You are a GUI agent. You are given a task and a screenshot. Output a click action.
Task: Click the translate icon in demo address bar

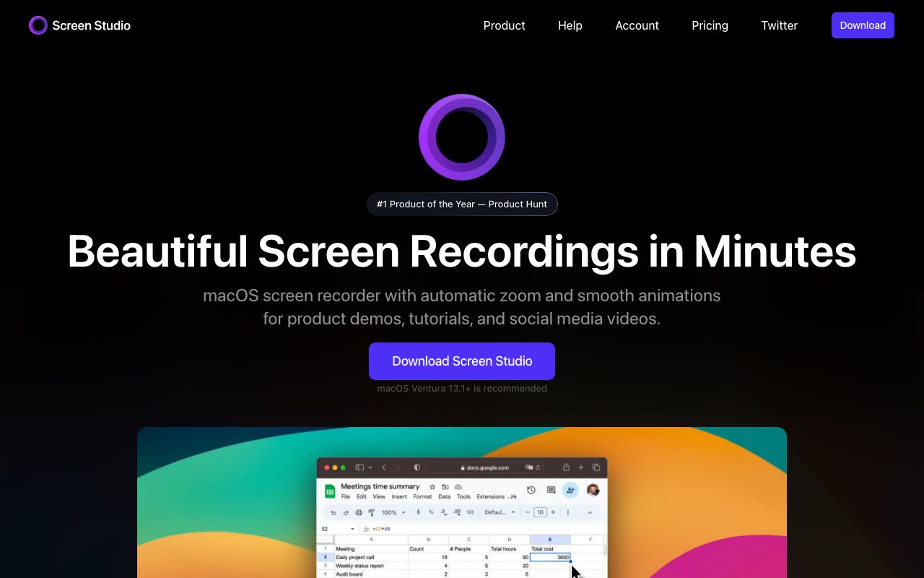(x=529, y=467)
